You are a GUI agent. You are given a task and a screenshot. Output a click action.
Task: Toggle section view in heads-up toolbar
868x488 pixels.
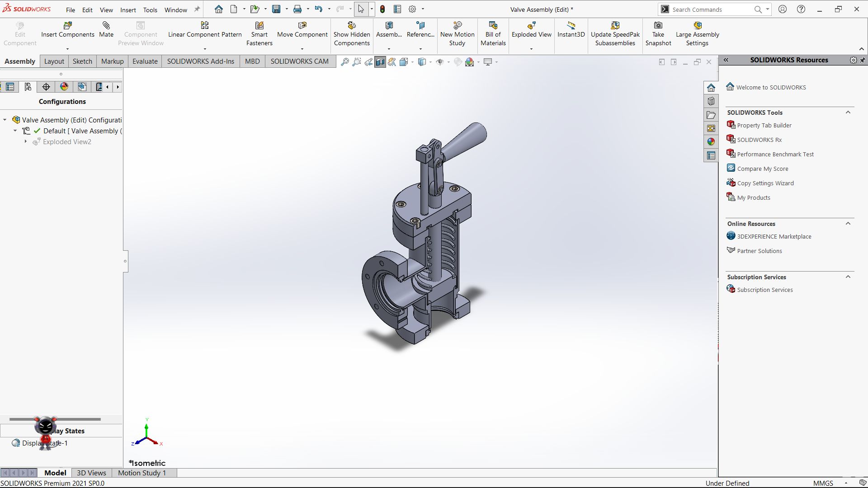[x=380, y=62]
